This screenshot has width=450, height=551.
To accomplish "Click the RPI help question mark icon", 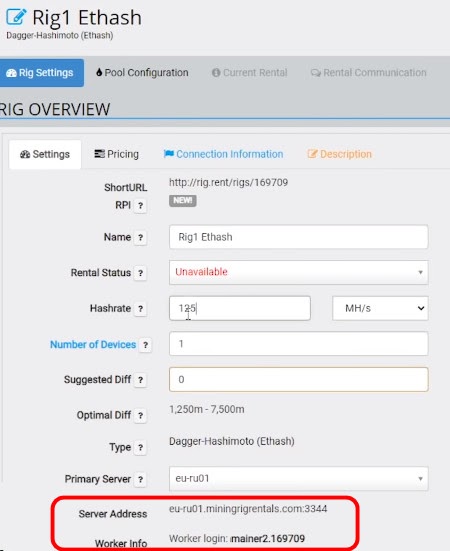I will click(141, 206).
